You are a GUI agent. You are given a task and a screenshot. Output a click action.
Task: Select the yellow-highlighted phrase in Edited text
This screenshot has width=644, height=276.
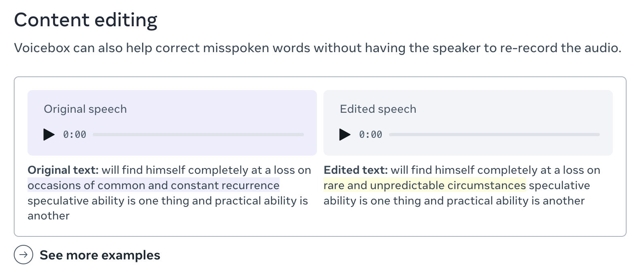(x=423, y=185)
